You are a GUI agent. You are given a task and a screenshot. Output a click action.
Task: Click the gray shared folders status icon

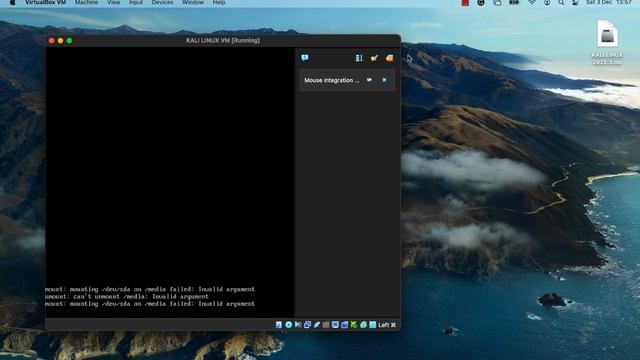tap(326, 324)
